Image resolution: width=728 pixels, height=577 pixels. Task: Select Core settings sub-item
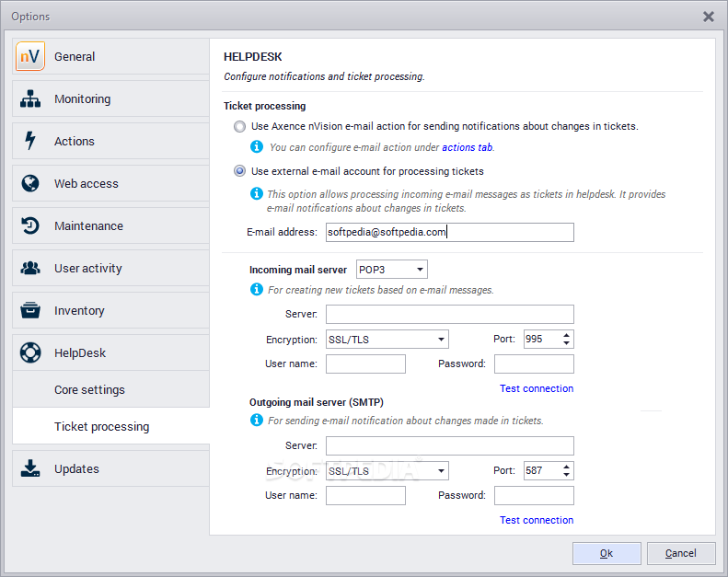[x=110, y=389]
